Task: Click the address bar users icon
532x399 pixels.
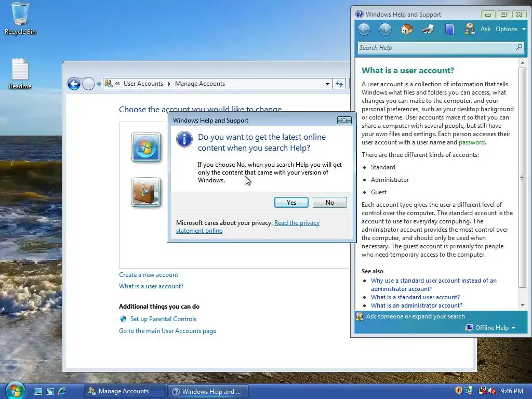Action: pos(109,84)
